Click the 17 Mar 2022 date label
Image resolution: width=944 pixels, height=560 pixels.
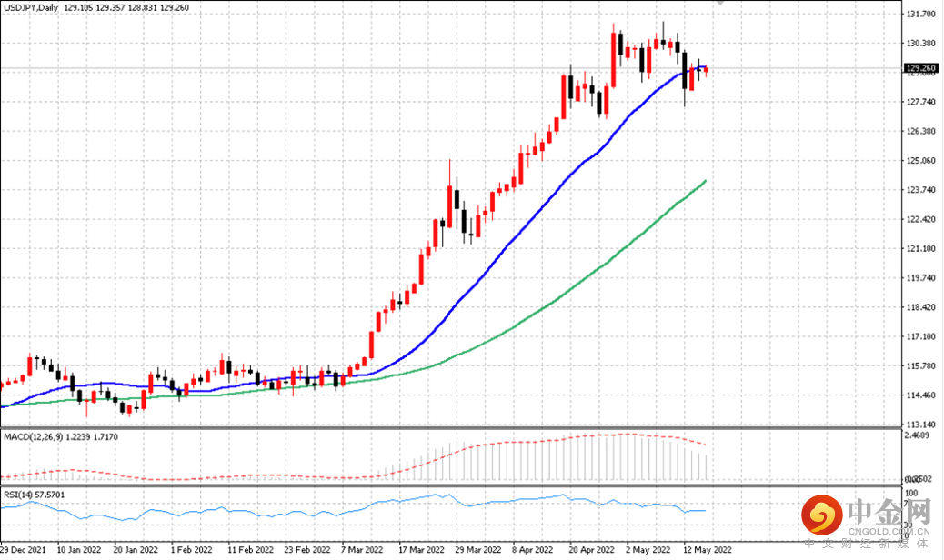[x=421, y=550]
